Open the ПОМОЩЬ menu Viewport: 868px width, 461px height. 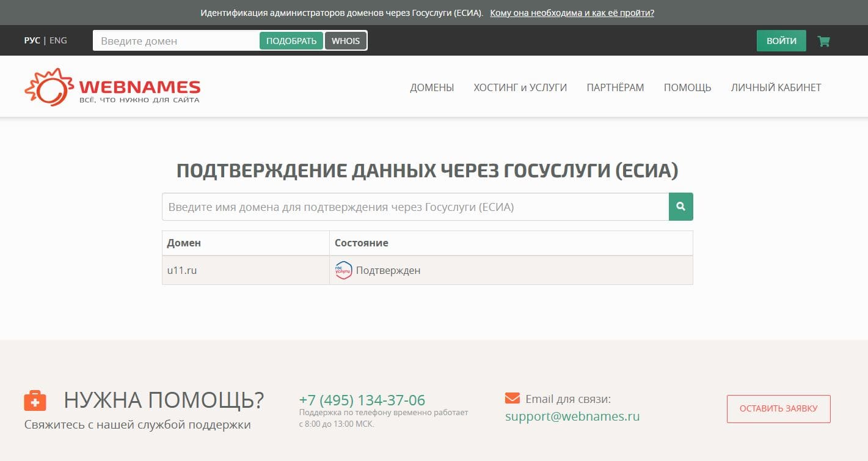click(x=687, y=87)
